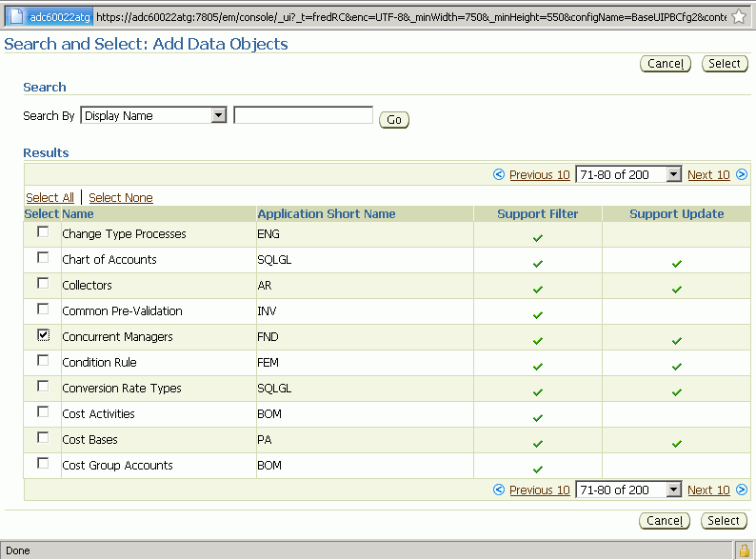Click the page icon beside adc60022atg
Image resolution: width=756 pixels, height=560 pixels.
click(x=16, y=17)
